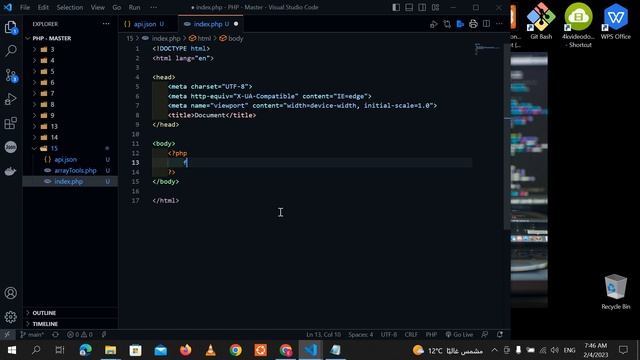Expand the OUTLINE section
The image size is (640, 360).
pyautogui.click(x=70, y=313)
